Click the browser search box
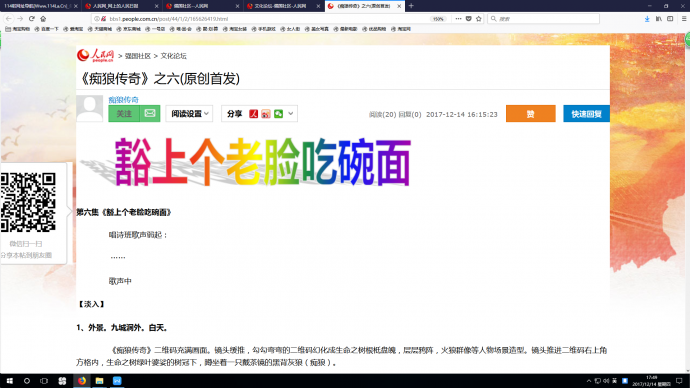 (x=543, y=19)
